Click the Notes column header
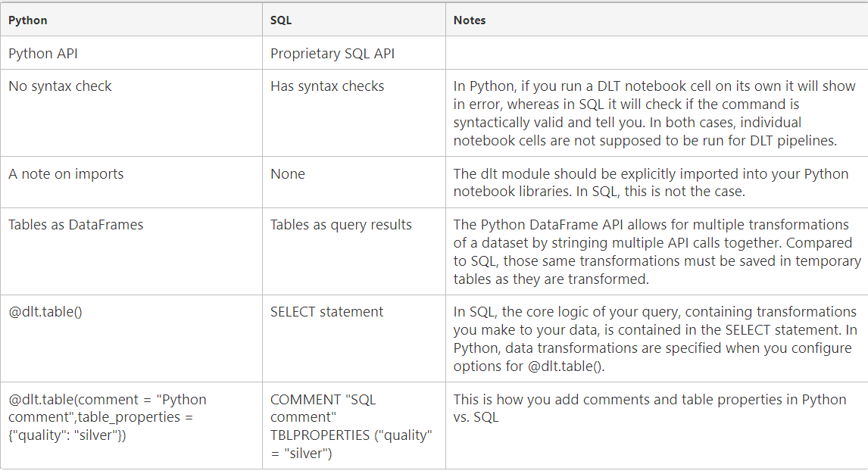 657,20
